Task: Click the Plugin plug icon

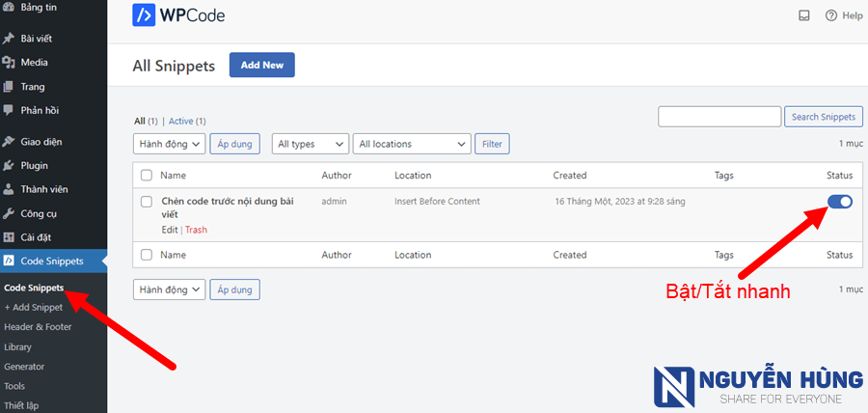Action: click(x=9, y=166)
